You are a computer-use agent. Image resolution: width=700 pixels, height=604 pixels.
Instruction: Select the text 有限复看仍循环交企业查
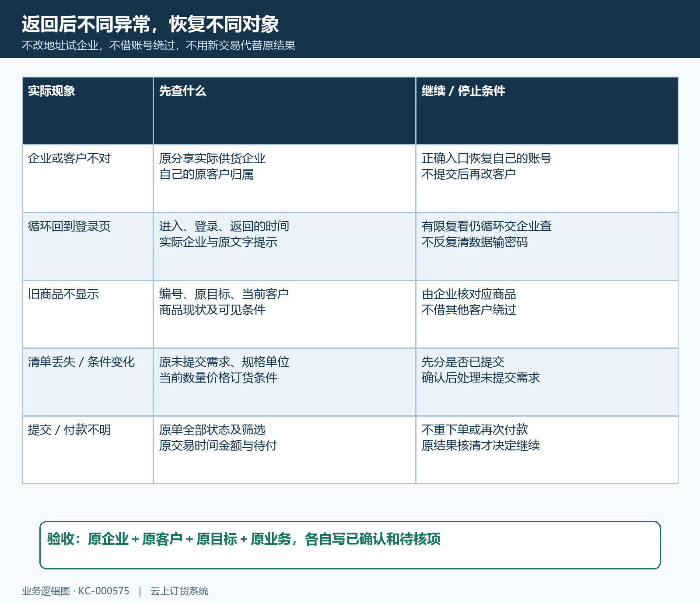pos(486,226)
